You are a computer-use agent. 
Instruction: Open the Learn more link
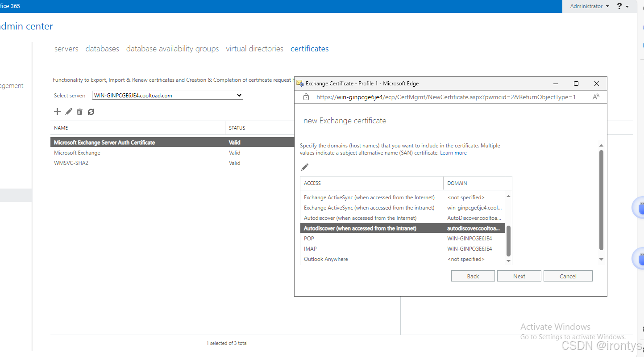click(x=453, y=153)
